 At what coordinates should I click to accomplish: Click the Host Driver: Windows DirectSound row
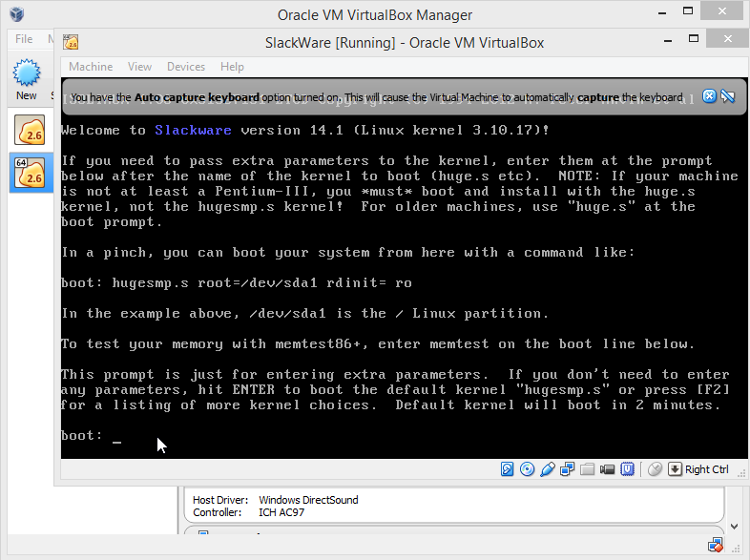click(276, 500)
